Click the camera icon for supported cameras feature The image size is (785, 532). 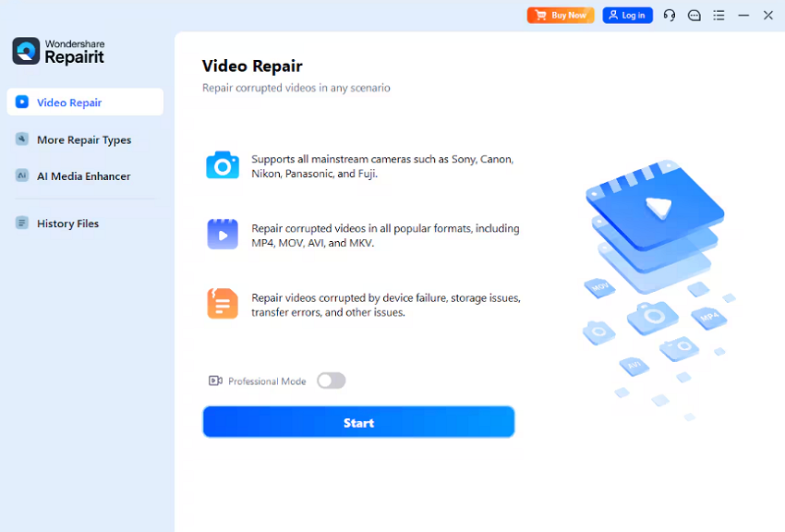coord(223,164)
